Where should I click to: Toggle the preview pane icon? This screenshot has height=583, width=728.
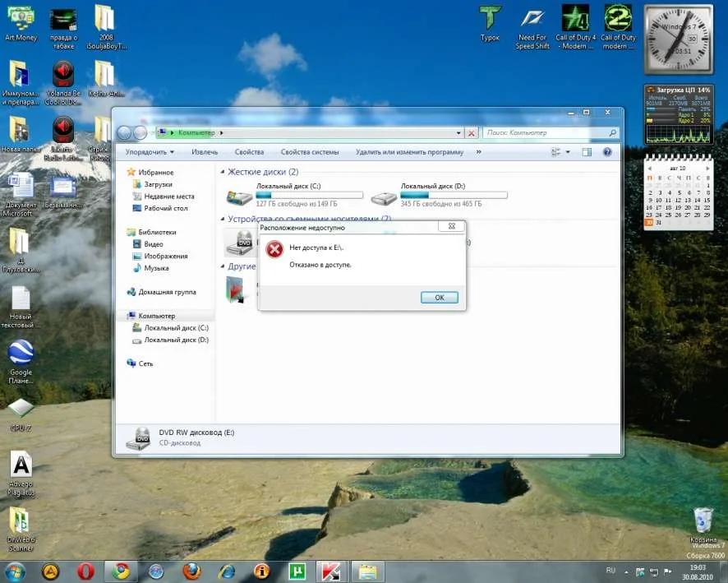click(x=587, y=152)
